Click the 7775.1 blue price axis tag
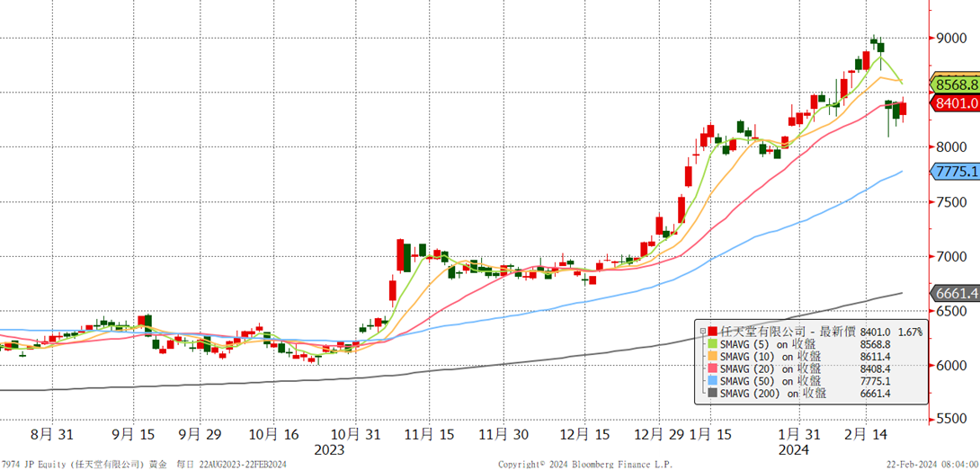Viewport: 980px width, 470px height. pyautogui.click(x=955, y=172)
